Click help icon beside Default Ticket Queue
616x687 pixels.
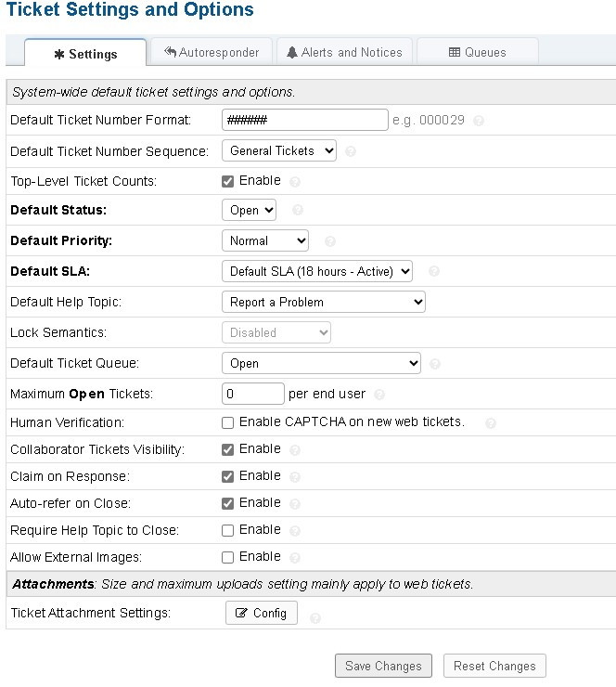point(435,364)
